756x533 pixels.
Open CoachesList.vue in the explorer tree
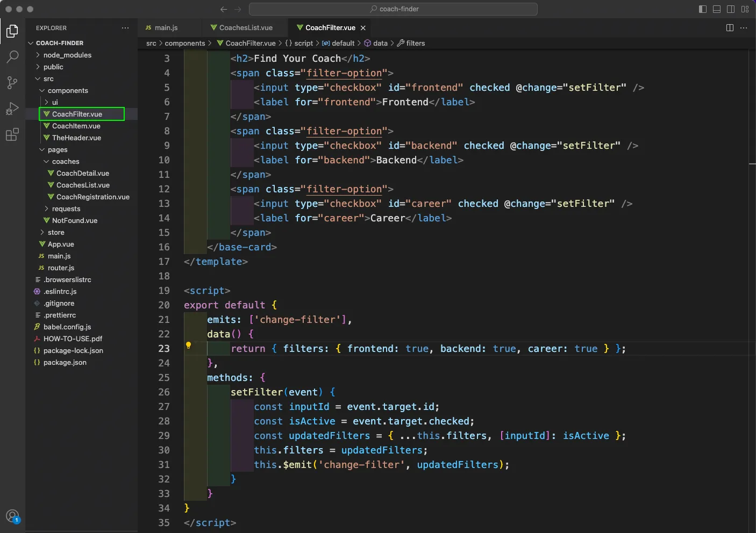click(x=83, y=185)
